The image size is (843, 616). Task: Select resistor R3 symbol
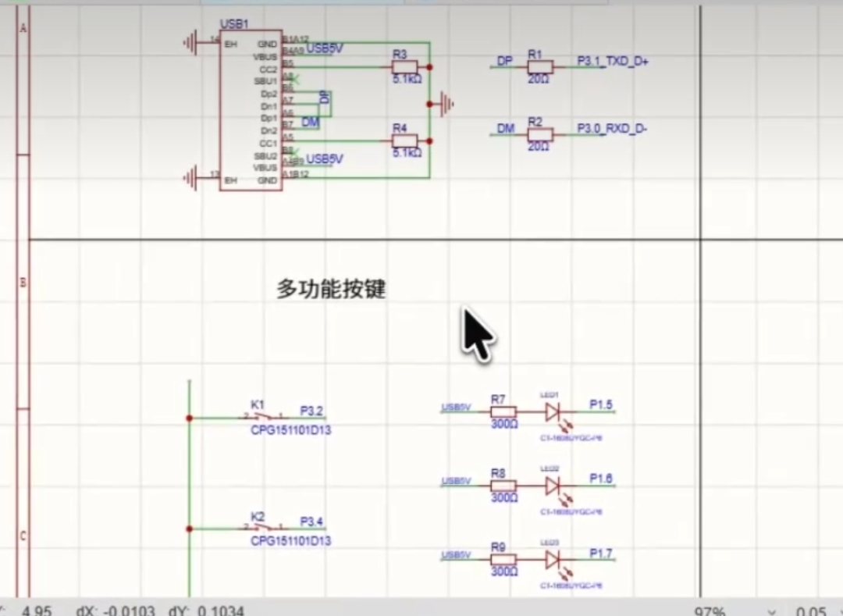point(405,67)
